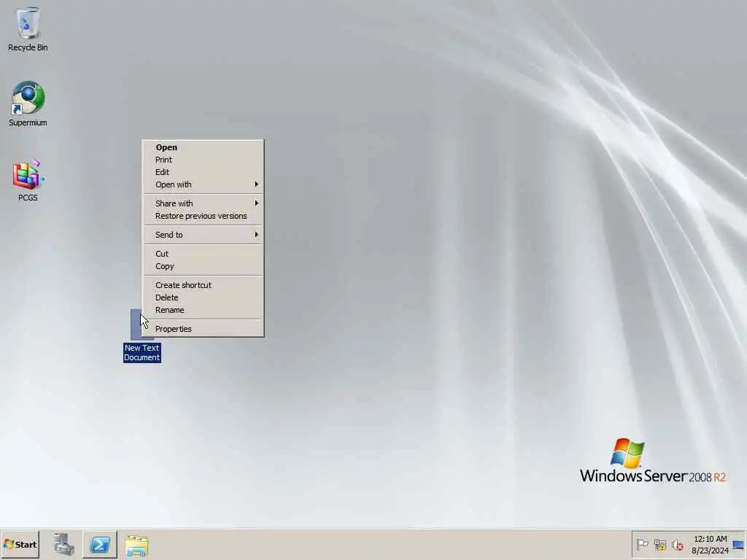This screenshot has height=560, width=747.
Task: Select the Supermium browser shortcut
Action: (x=28, y=104)
